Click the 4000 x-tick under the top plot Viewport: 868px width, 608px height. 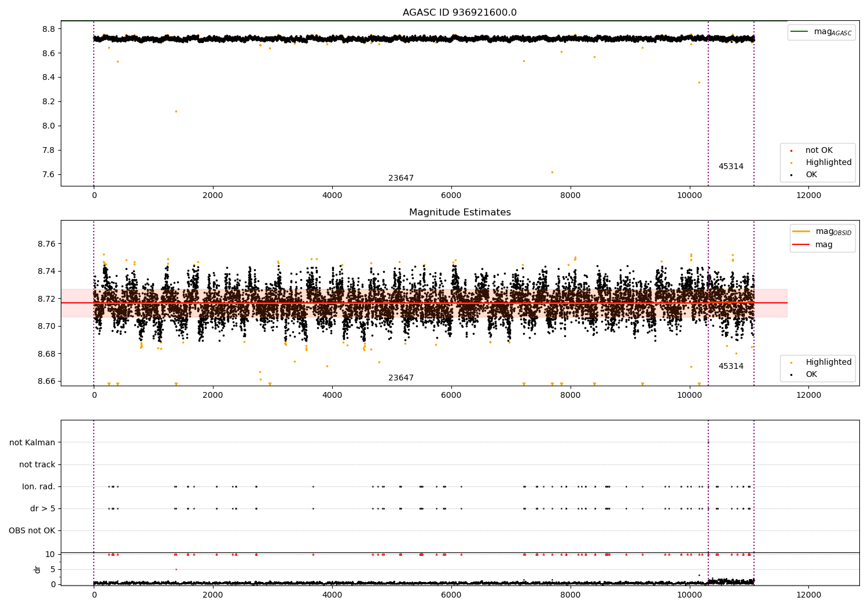pyautogui.click(x=332, y=196)
